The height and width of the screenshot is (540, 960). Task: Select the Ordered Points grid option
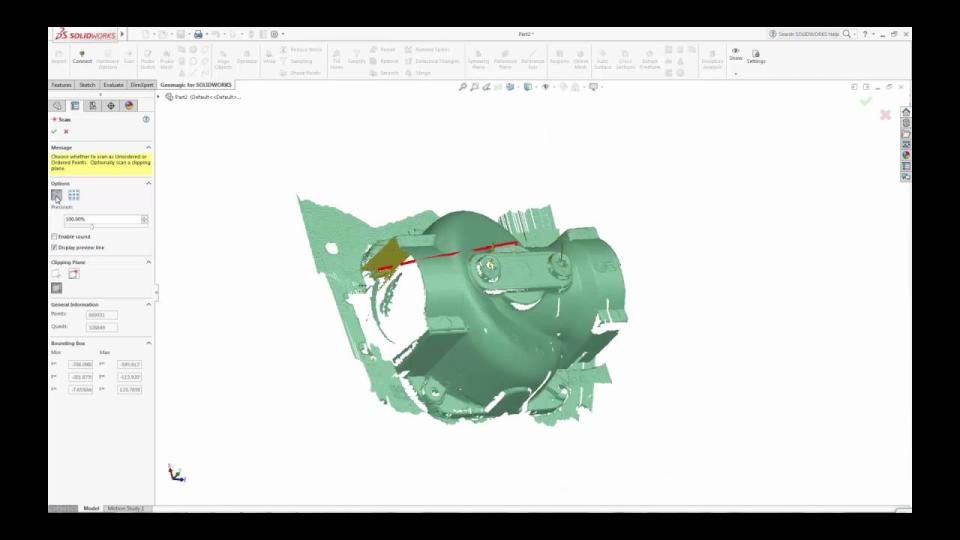74,195
